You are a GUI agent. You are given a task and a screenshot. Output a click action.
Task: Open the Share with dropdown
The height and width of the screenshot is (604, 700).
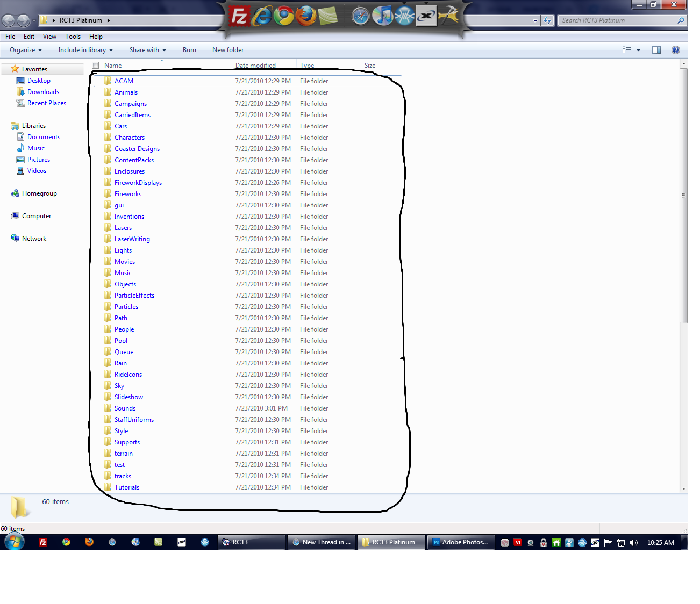click(x=147, y=50)
